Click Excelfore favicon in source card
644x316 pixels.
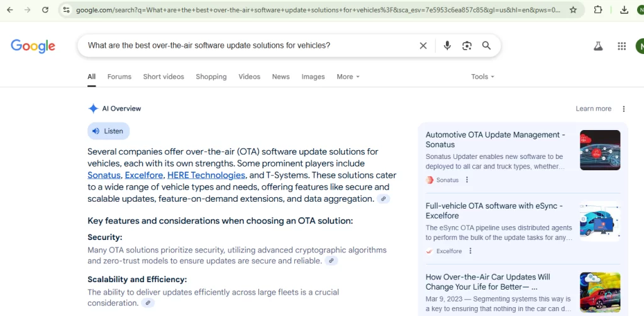(x=430, y=251)
